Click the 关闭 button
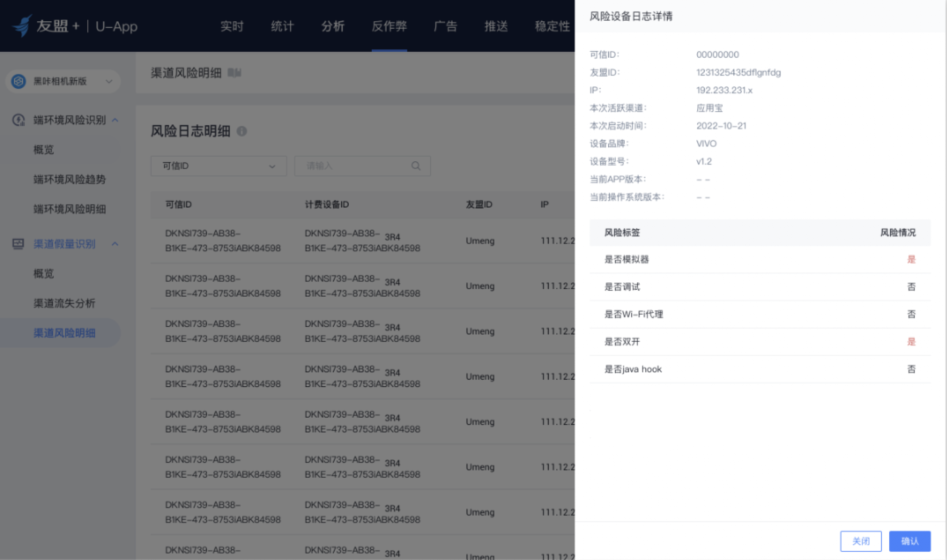 click(861, 541)
